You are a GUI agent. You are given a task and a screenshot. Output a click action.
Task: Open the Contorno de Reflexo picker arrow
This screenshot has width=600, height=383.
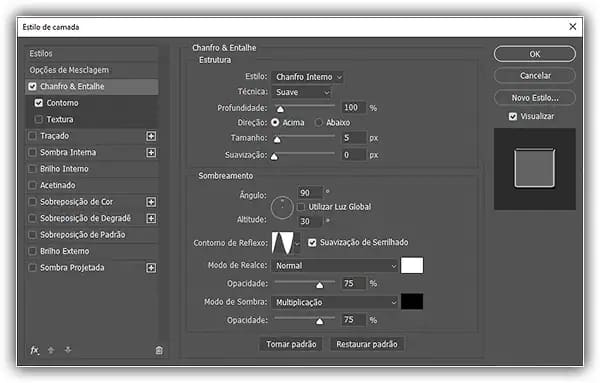(x=297, y=243)
